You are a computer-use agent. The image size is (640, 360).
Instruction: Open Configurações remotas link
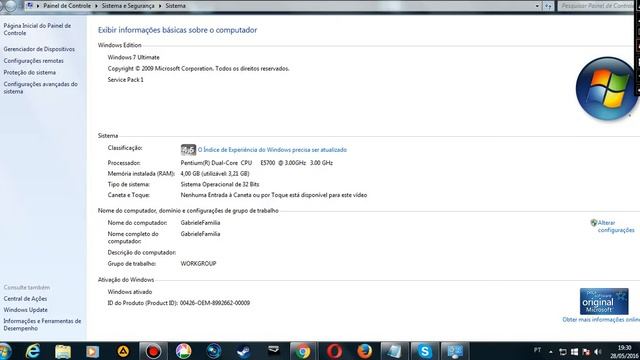click(x=33, y=61)
